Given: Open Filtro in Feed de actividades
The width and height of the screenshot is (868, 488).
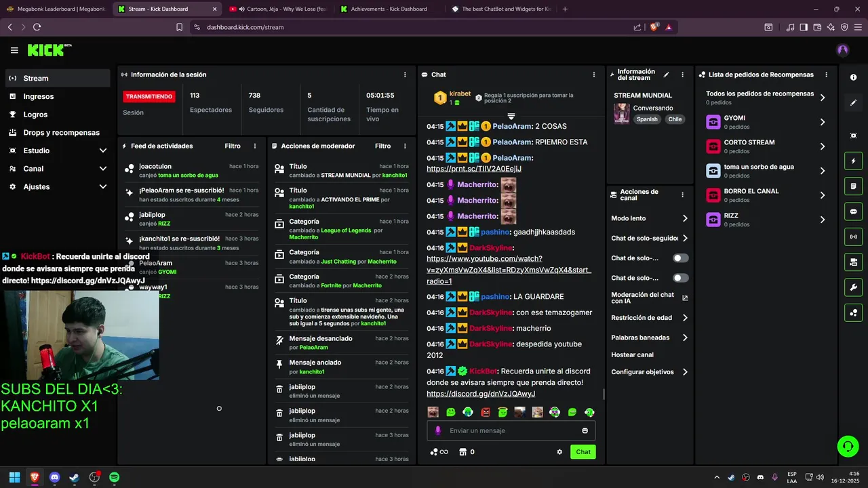Looking at the screenshot, I should pos(233,146).
